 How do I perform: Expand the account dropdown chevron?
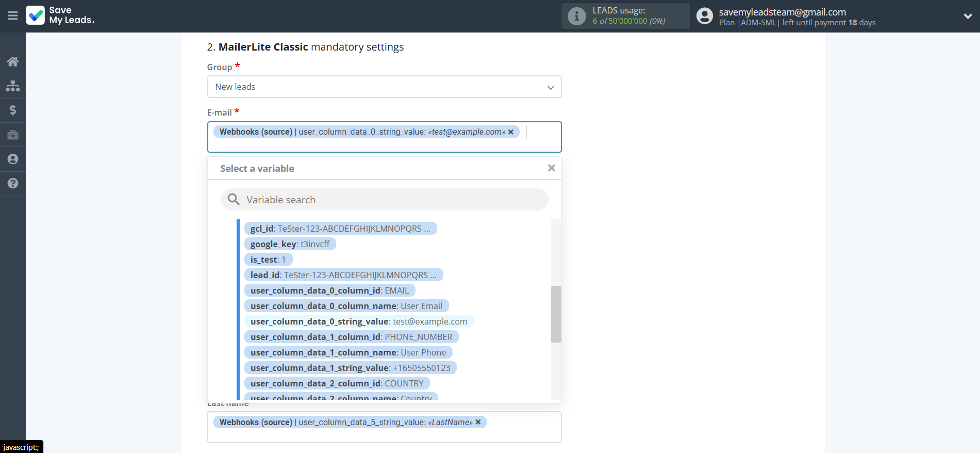(x=968, y=16)
